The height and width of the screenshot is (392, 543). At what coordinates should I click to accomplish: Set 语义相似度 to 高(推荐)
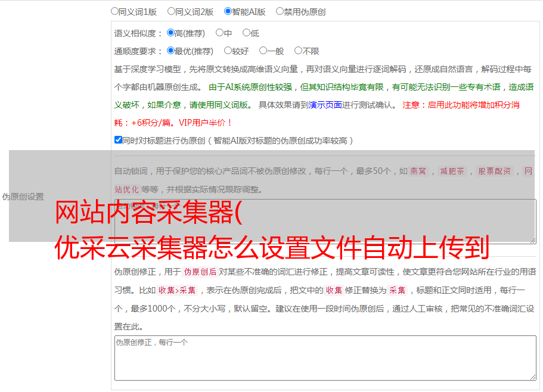click(170, 33)
